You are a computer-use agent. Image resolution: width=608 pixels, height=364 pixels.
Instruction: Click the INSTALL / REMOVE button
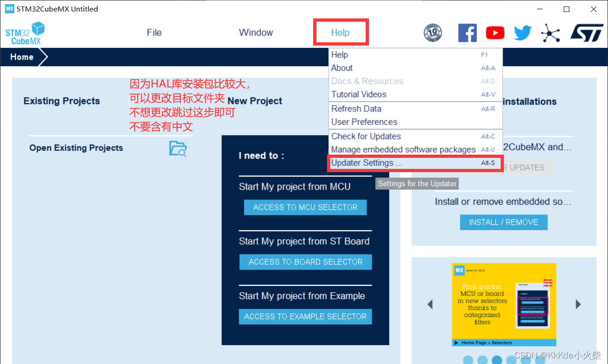(x=503, y=222)
